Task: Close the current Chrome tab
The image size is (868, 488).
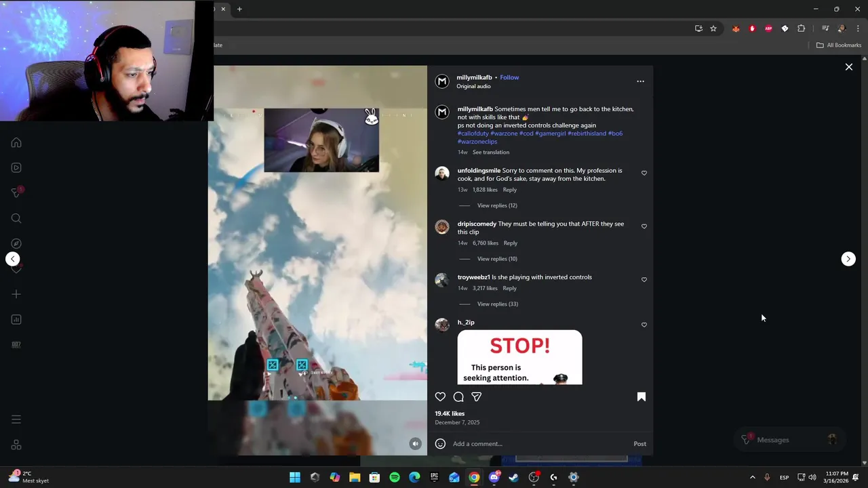Action: pyautogui.click(x=223, y=9)
